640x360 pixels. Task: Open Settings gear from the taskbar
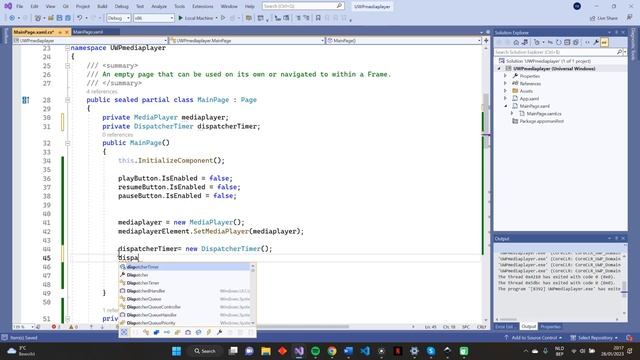tap(414, 351)
